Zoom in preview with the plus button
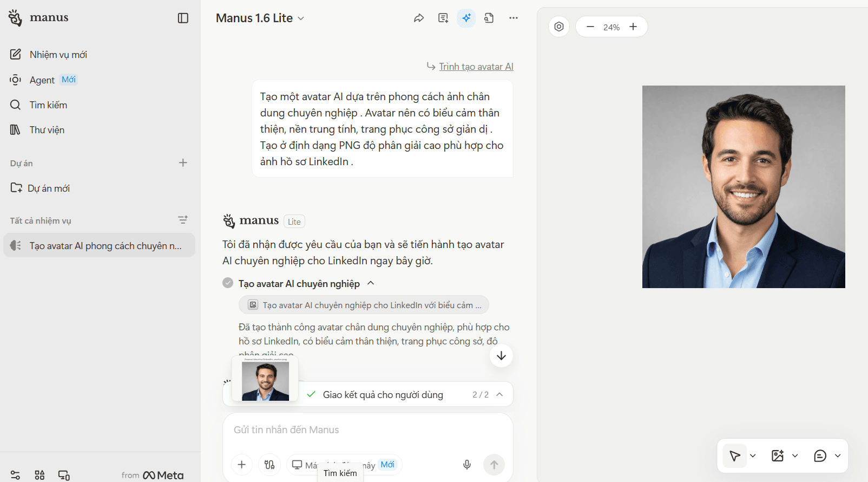868x482 pixels. pos(633,27)
